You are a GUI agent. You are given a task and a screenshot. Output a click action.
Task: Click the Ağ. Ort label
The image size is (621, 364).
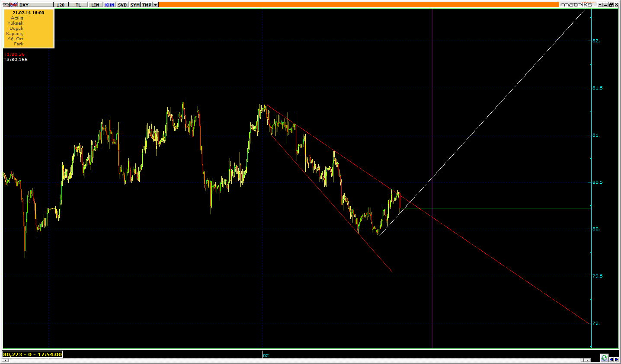(16, 39)
